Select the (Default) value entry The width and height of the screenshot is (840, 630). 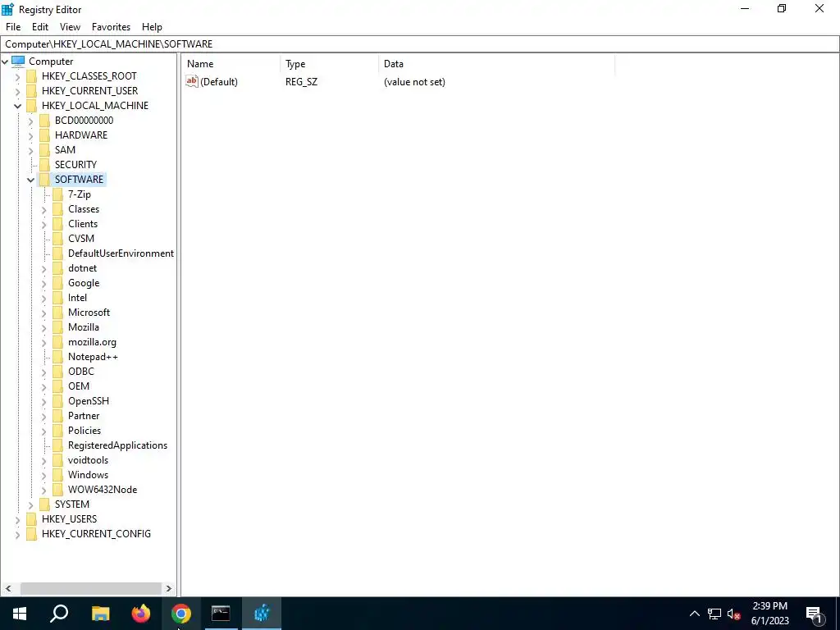(x=218, y=82)
